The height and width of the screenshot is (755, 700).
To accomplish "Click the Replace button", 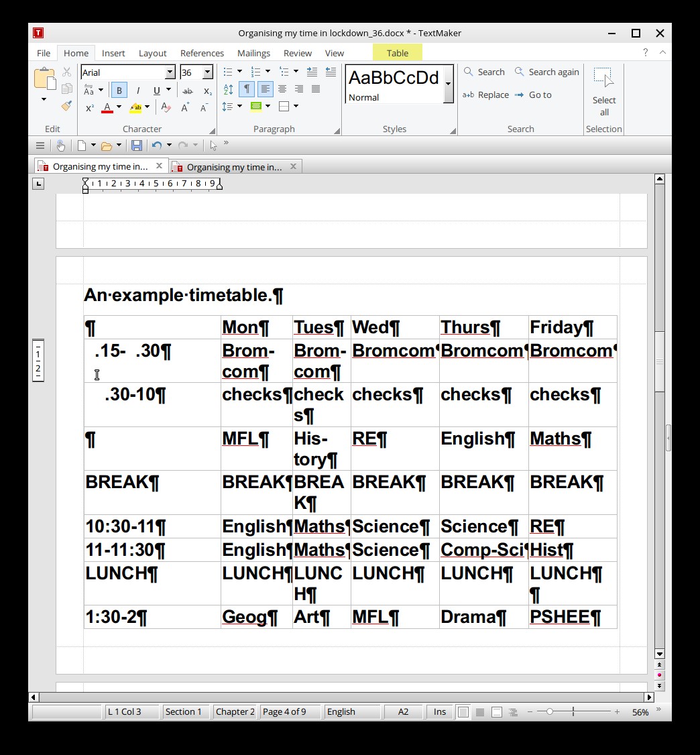I will pyautogui.click(x=486, y=95).
